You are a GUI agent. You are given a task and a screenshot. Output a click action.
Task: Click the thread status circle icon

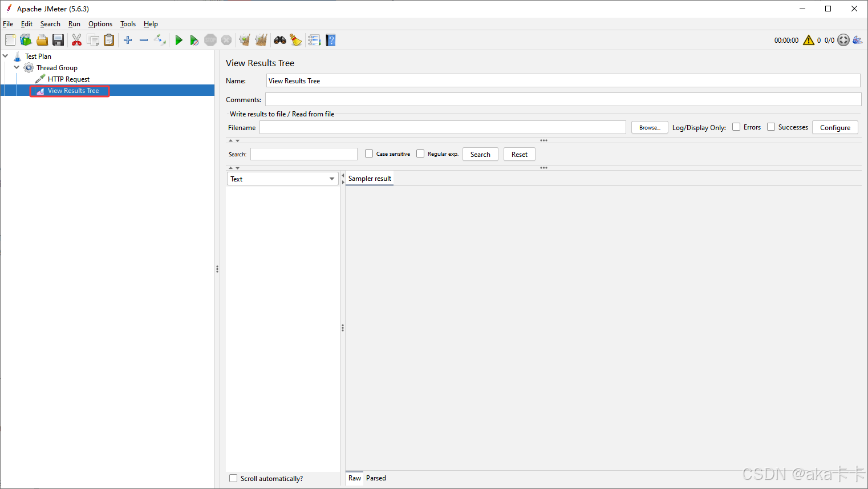(843, 40)
